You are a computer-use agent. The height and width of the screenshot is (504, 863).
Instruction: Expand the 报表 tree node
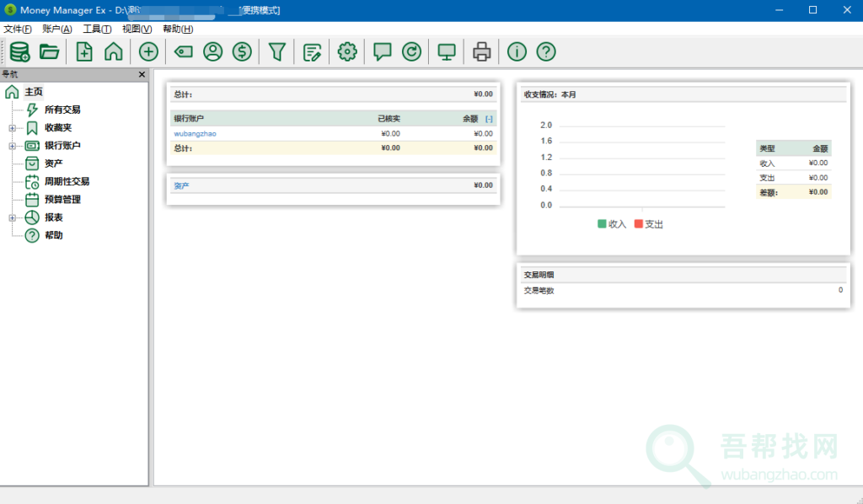pyautogui.click(x=12, y=217)
